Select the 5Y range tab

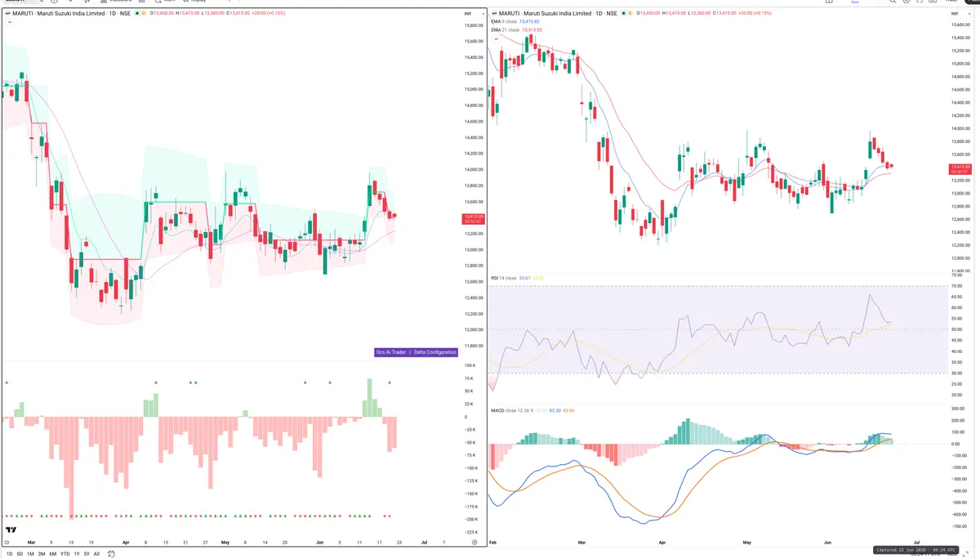pos(87,554)
